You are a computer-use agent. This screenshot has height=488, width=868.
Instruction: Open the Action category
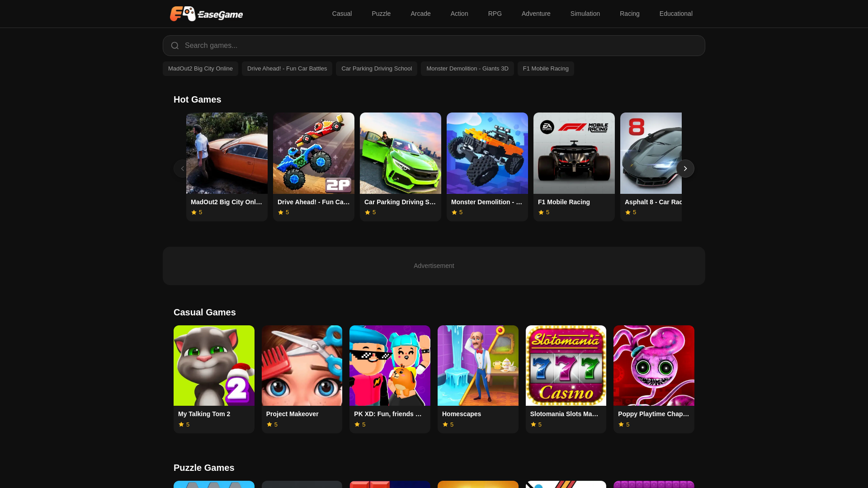[459, 14]
